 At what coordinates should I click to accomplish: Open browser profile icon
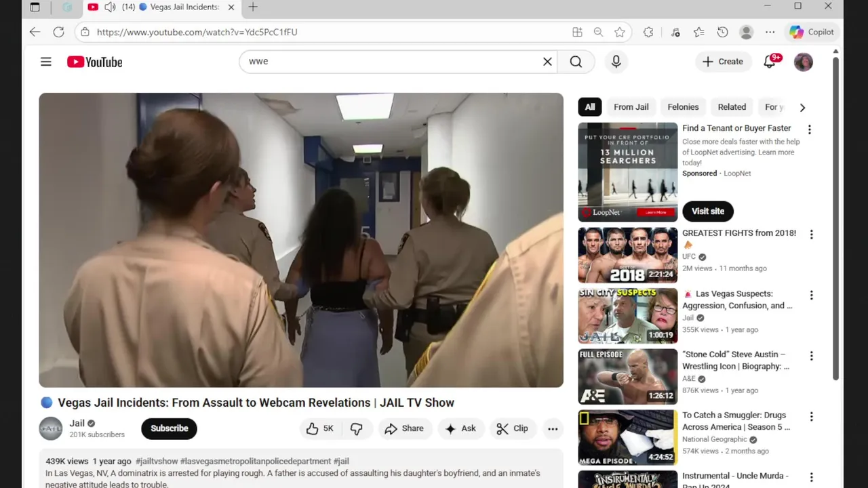pos(747,32)
